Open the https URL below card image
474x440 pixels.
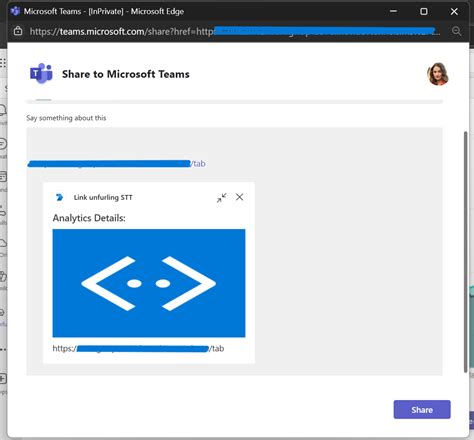pos(138,349)
